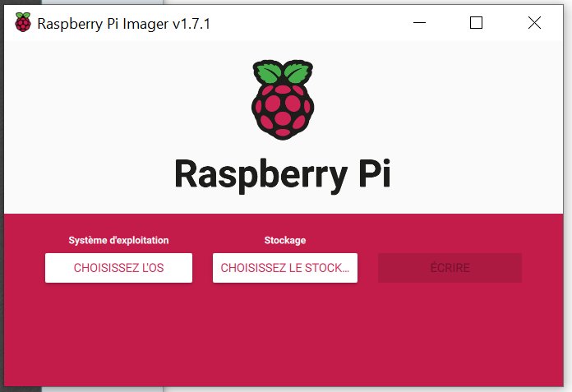Click the Raspberry Pi icon in title bar
Screen dimensions: 572x392
click(23, 22)
